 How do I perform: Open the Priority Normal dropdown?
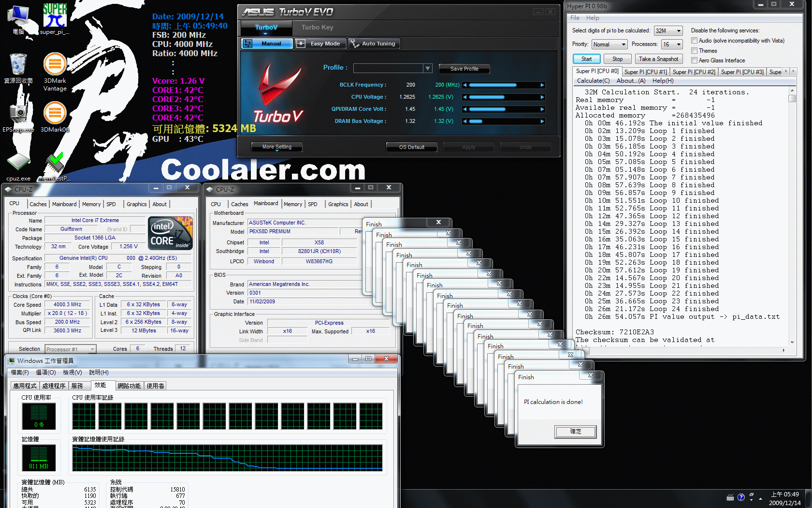point(609,45)
